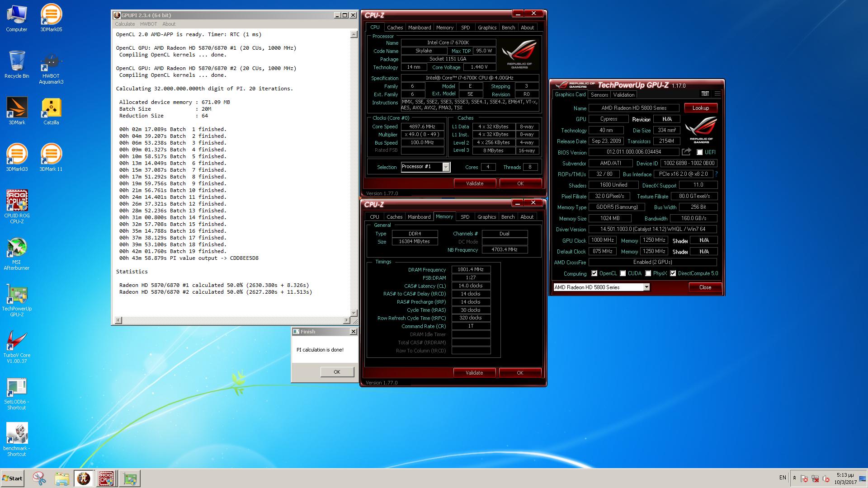Click Close button in GPU-Z
Viewport: 868px width, 488px height.
[705, 287]
